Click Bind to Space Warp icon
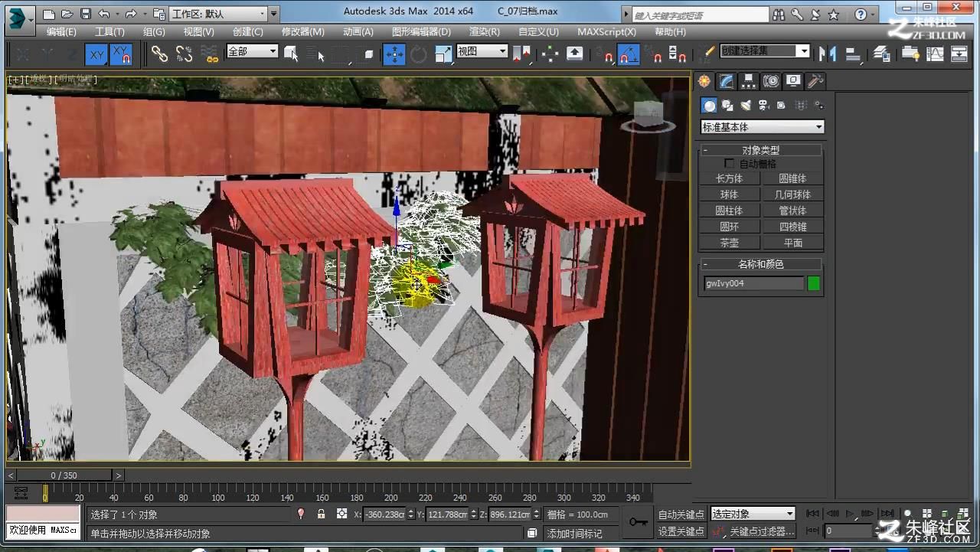Image resolution: width=980 pixels, height=552 pixels. point(209,54)
